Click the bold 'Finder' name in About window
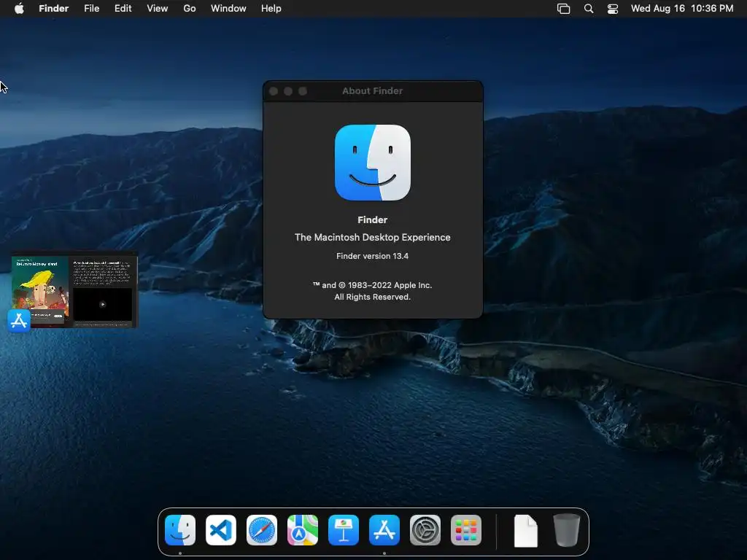747x560 pixels. (x=373, y=220)
